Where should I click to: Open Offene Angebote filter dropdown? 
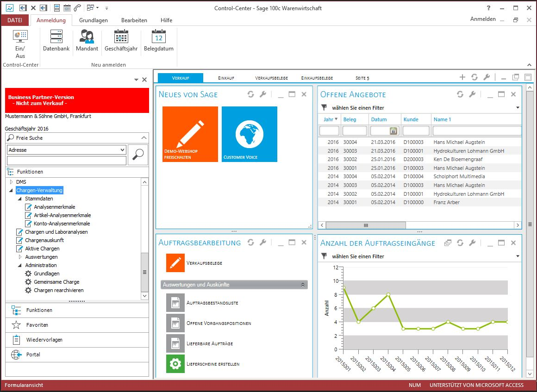517,108
